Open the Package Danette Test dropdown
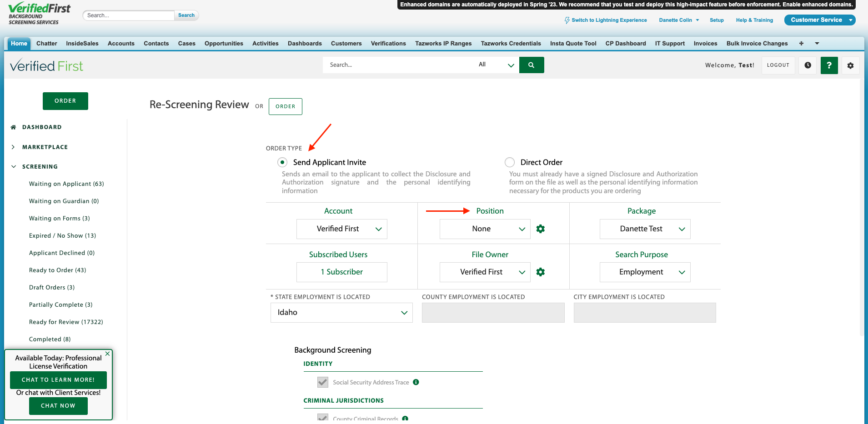The width and height of the screenshot is (868, 424). [x=645, y=229]
